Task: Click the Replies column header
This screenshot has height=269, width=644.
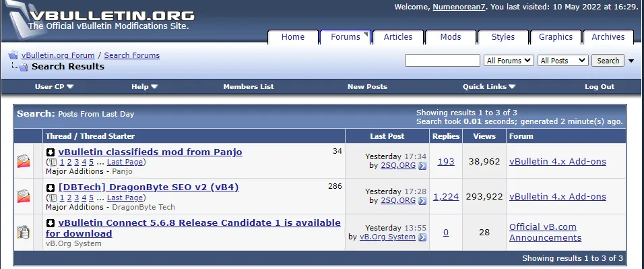Action: coord(446,136)
